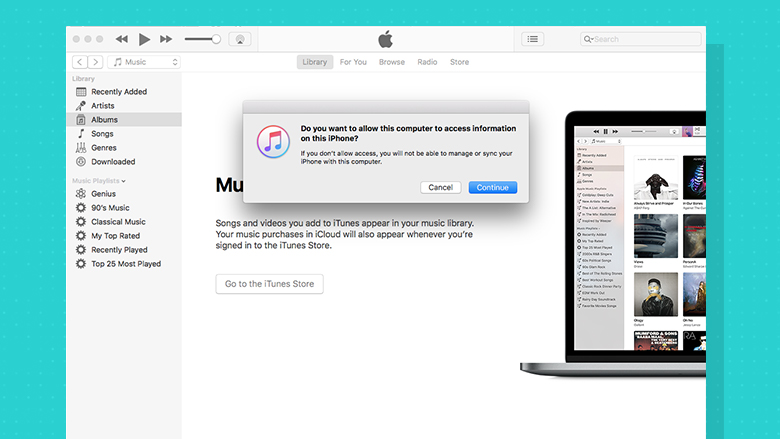Click the Songs note icon
Viewport: 780px width, 439px height.
(81, 133)
